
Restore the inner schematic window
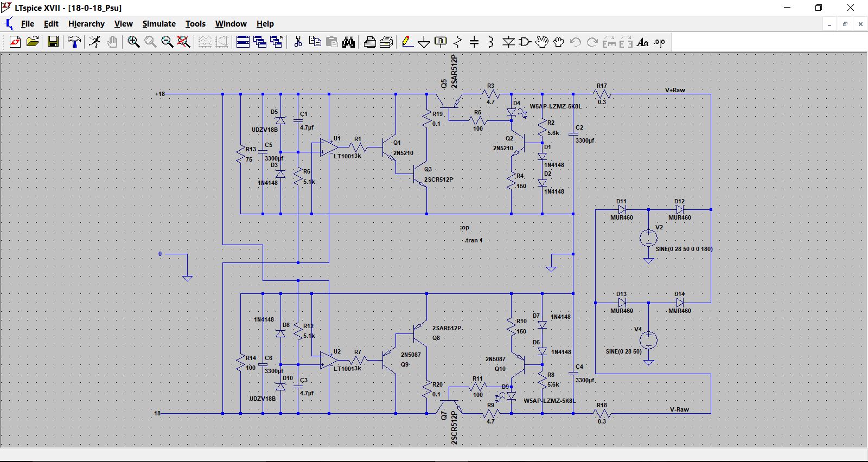tap(845, 24)
